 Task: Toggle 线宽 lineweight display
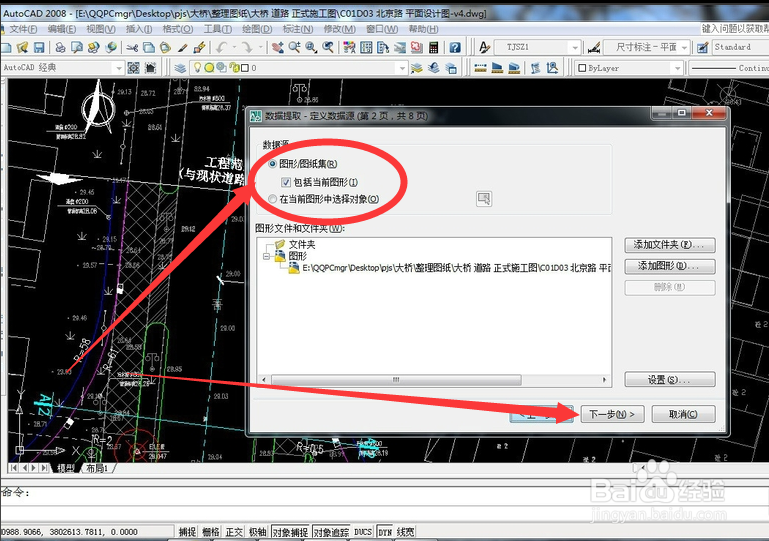point(406,532)
